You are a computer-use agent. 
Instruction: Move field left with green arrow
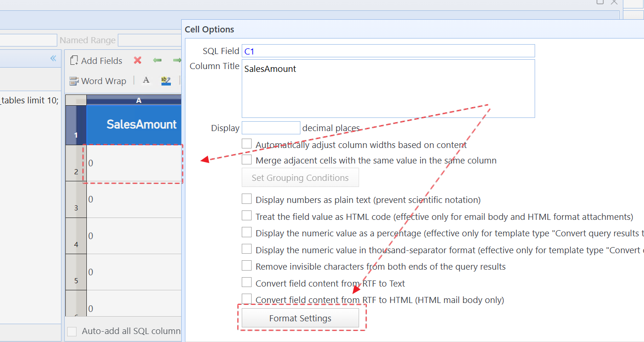pos(157,60)
